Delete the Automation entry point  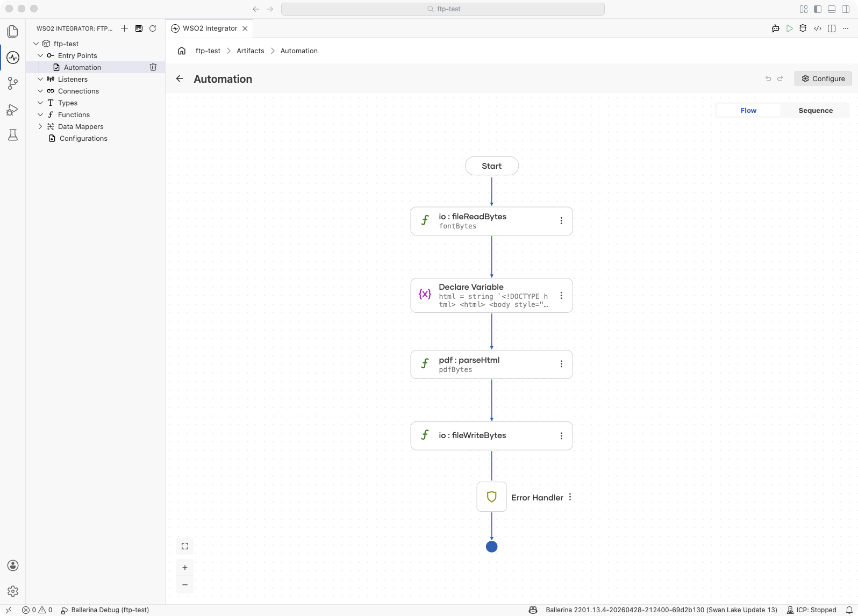(x=153, y=67)
